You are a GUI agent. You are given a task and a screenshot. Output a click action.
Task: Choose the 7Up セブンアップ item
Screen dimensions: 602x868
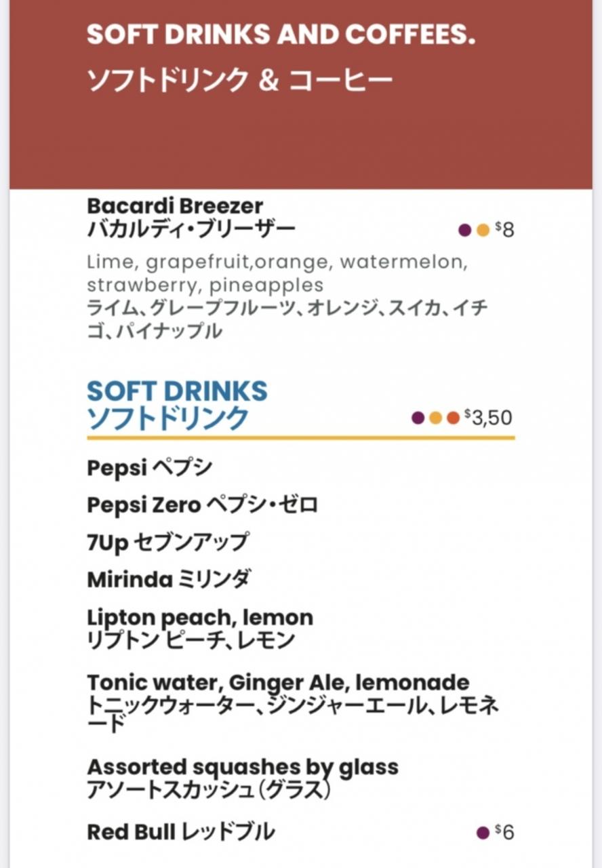coord(167,542)
